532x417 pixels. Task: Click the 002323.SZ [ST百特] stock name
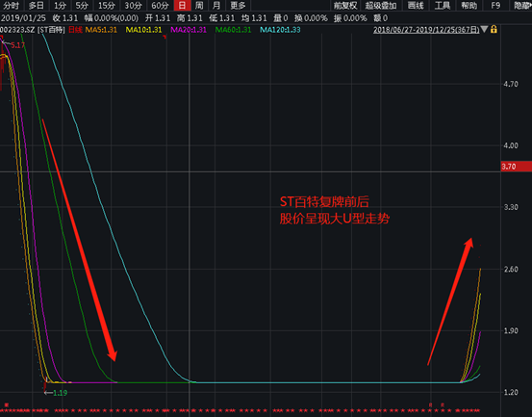click(x=33, y=30)
